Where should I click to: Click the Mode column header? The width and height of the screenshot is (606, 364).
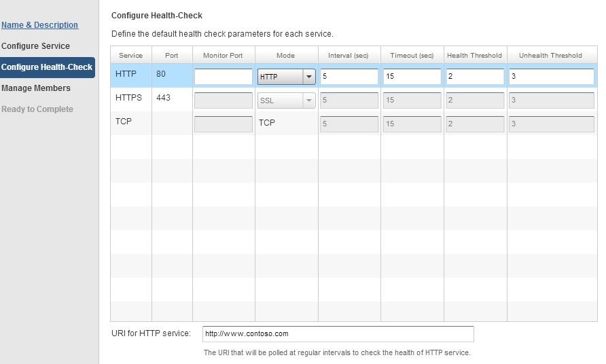286,55
